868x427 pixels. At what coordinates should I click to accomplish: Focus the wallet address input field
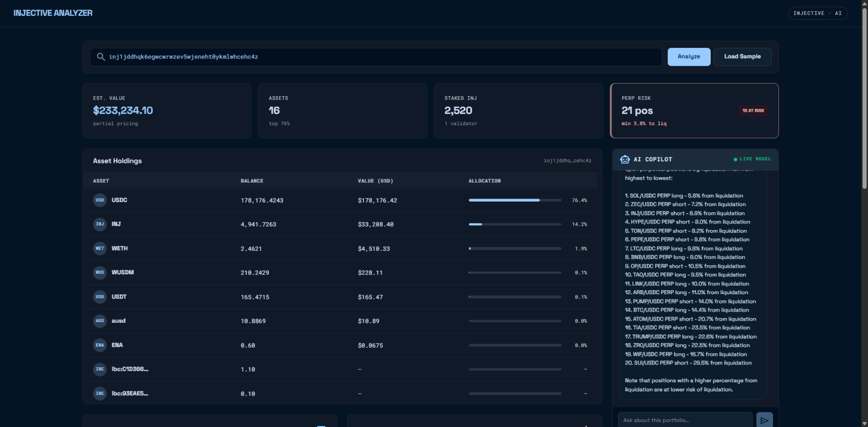click(x=376, y=56)
